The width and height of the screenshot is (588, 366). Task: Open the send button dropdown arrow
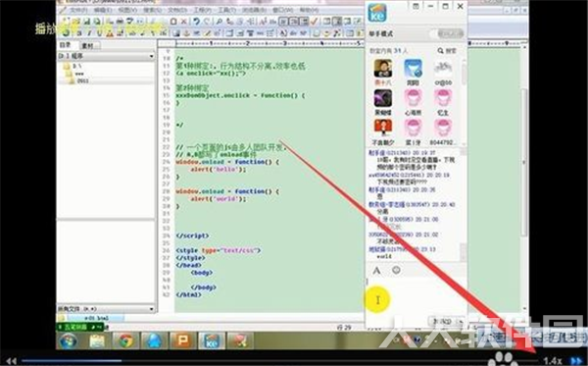click(x=461, y=322)
